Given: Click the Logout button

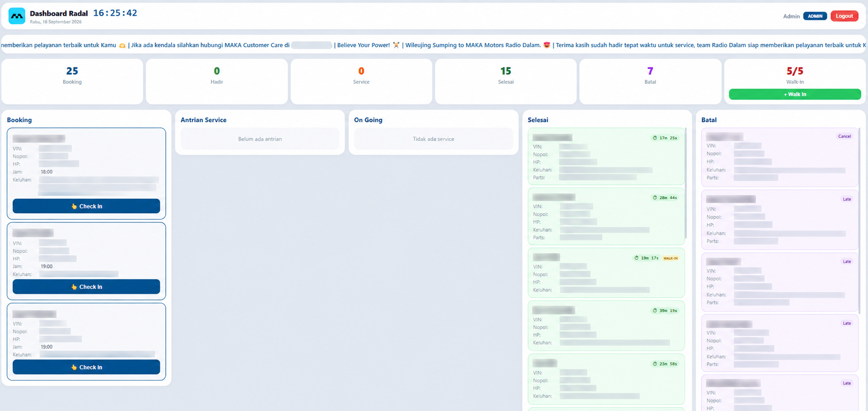Looking at the screenshot, I should (x=844, y=16).
